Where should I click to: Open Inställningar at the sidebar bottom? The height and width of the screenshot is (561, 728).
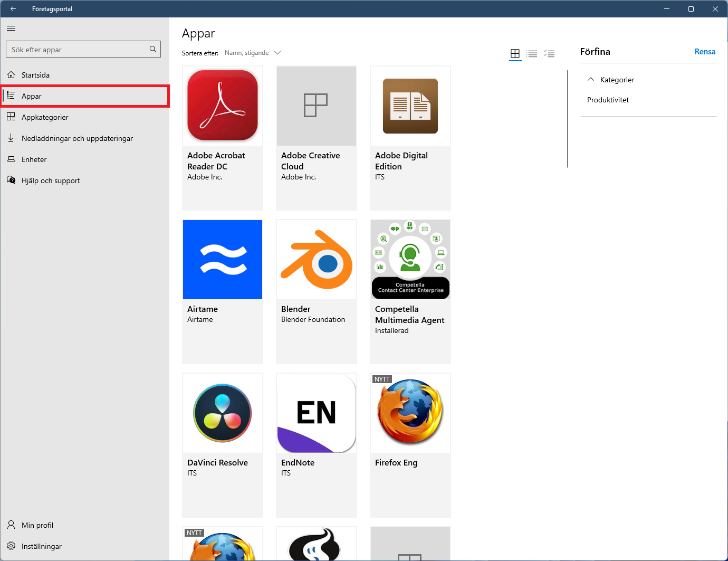pyautogui.click(x=84, y=546)
